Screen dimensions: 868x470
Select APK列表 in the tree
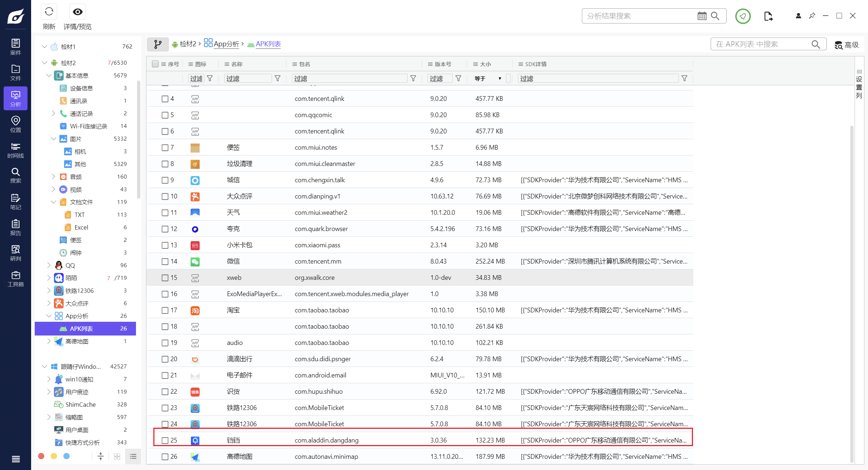pos(85,329)
